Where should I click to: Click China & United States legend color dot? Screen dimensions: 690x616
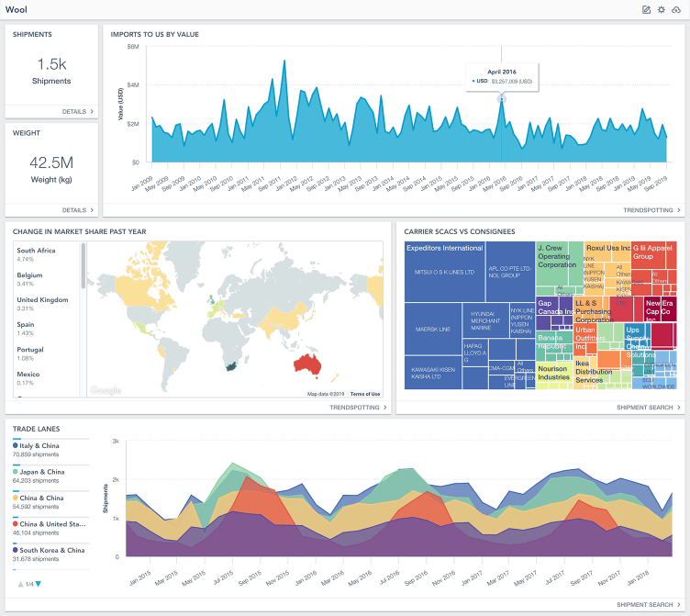(16, 523)
